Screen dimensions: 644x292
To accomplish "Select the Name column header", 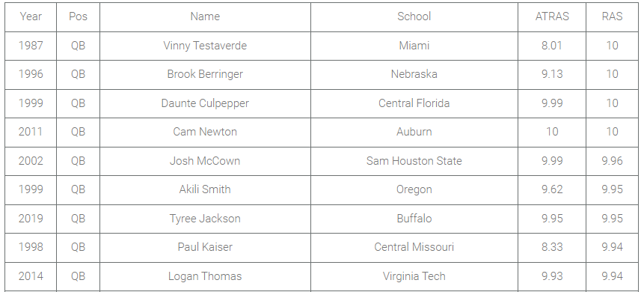I will tap(205, 16).
